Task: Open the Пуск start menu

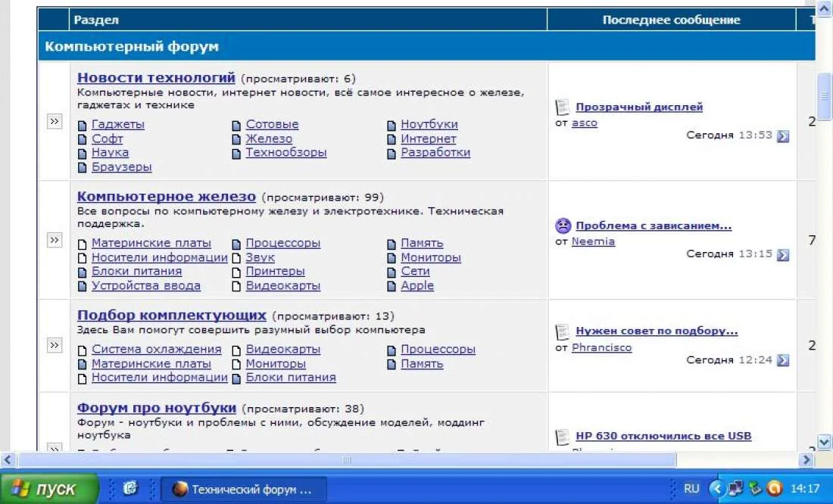Action: pos(49,489)
